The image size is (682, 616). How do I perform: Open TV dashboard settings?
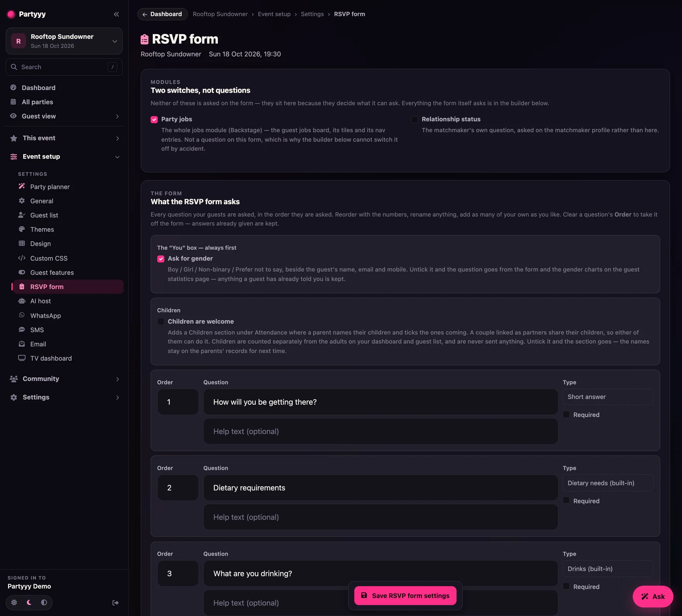pos(68,358)
